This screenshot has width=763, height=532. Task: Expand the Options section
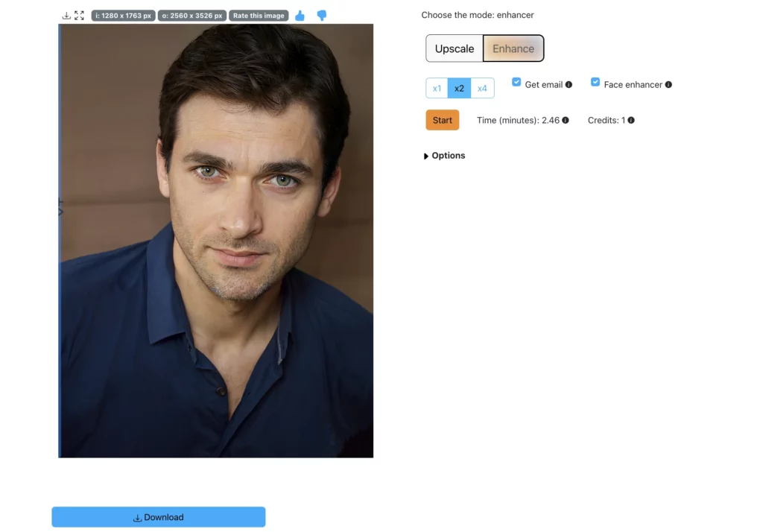point(444,155)
